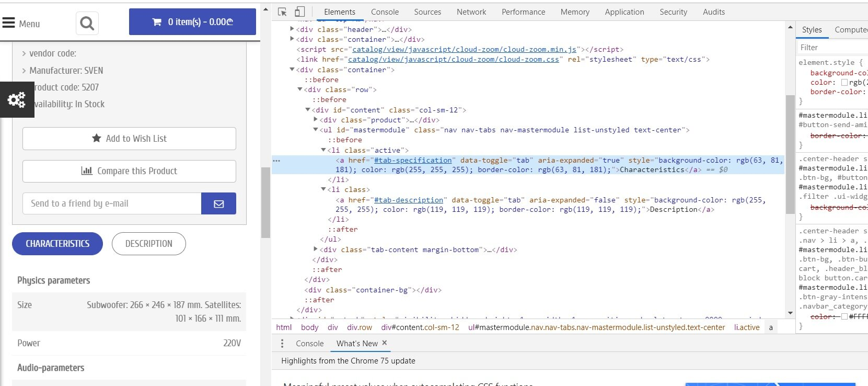Collapse the div class="row" node
Image resolution: width=868 pixels, height=386 pixels.
coord(300,89)
